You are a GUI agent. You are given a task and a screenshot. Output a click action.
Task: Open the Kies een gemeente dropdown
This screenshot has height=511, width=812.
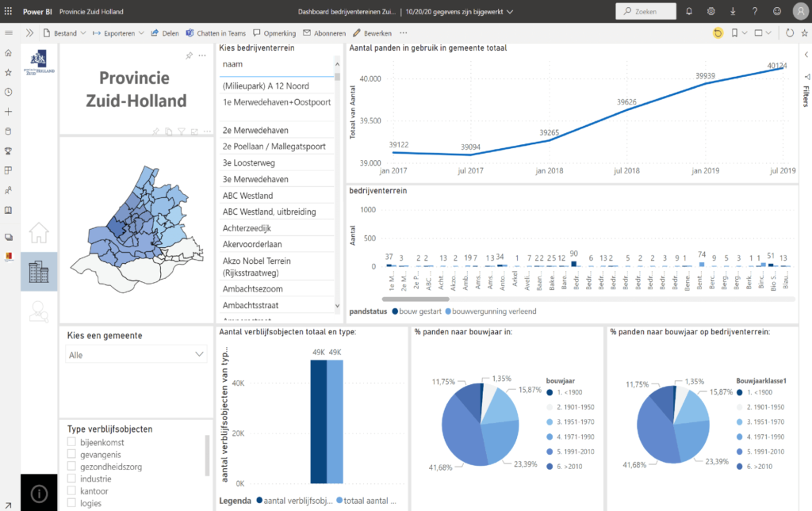tap(136, 355)
